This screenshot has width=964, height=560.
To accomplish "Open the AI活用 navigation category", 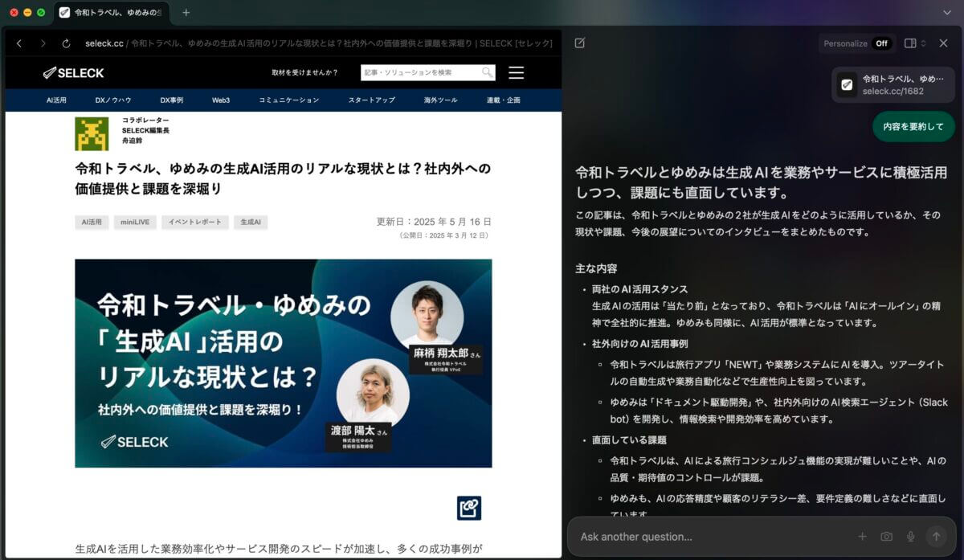I will (56, 100).
